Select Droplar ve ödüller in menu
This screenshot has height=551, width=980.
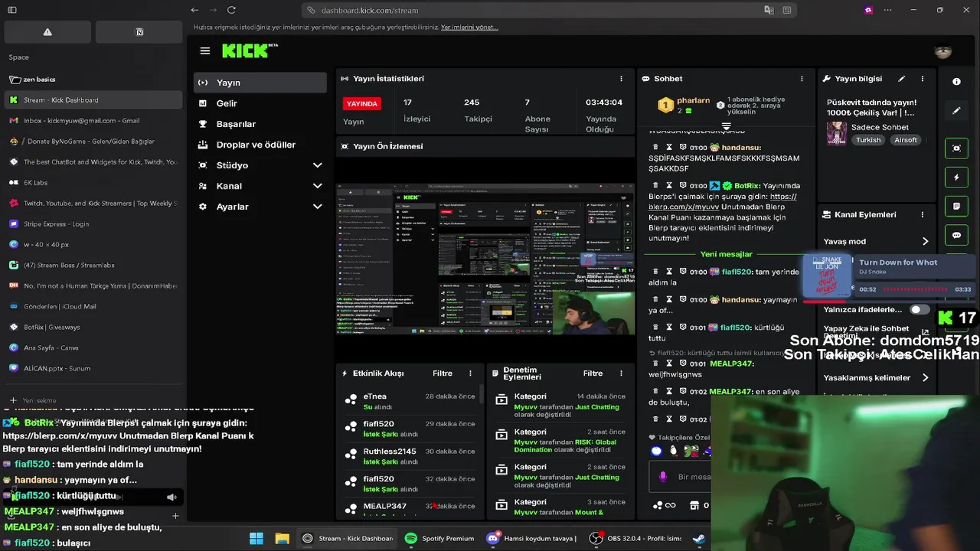point(260,145)
